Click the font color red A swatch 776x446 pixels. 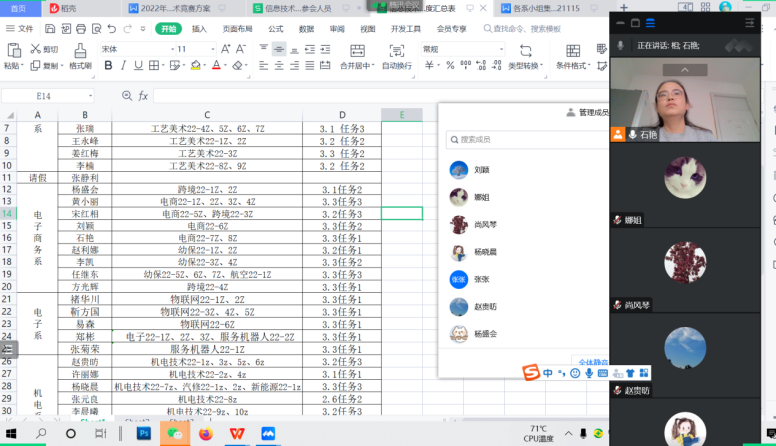[215, 65]
